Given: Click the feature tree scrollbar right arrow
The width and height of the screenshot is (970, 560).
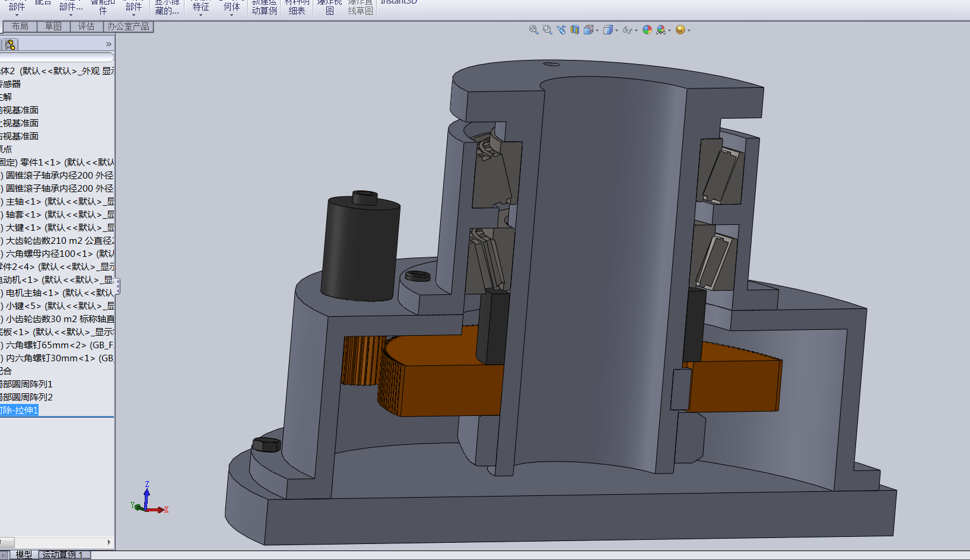Looking at the screenshot, I should coord(109,542).
